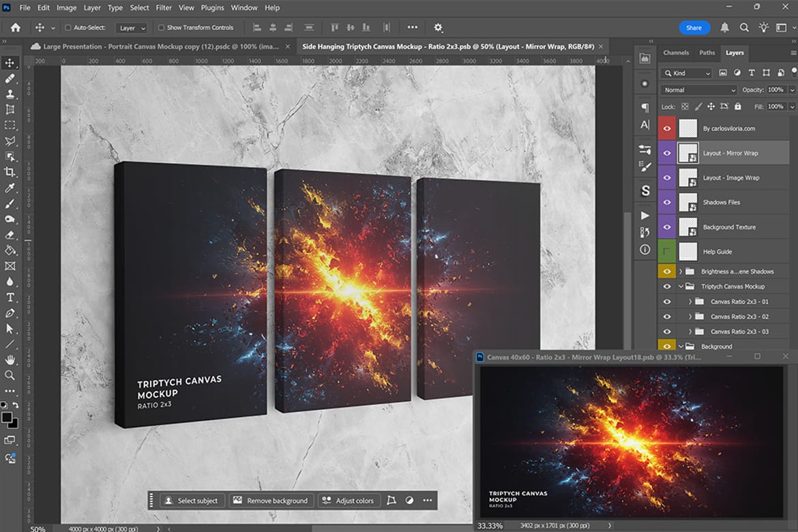The height and width of the screenshot is (532, 798).
Task: Select the Move tool in toolbar
Action: click(x=10, y=63)
